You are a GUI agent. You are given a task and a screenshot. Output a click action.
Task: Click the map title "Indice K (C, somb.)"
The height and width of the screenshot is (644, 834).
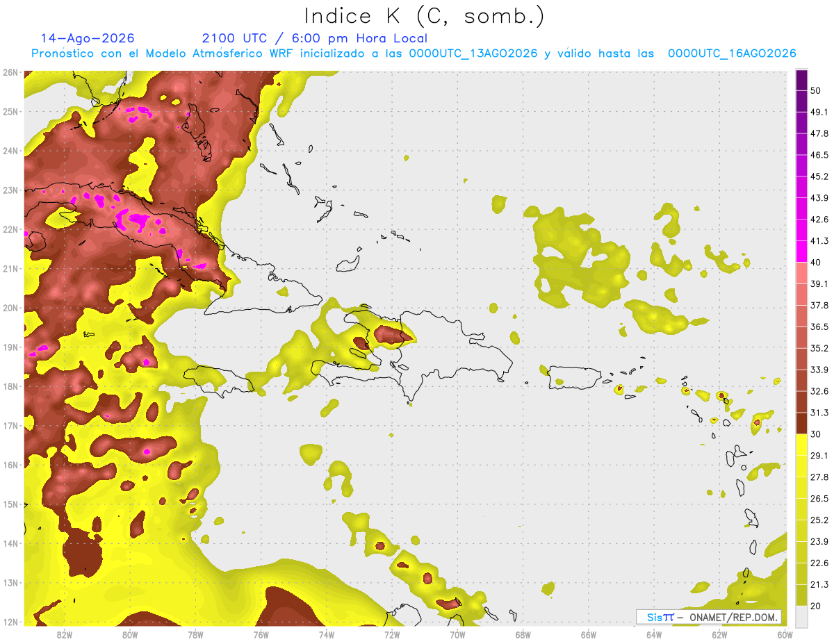tap(424, 16)
